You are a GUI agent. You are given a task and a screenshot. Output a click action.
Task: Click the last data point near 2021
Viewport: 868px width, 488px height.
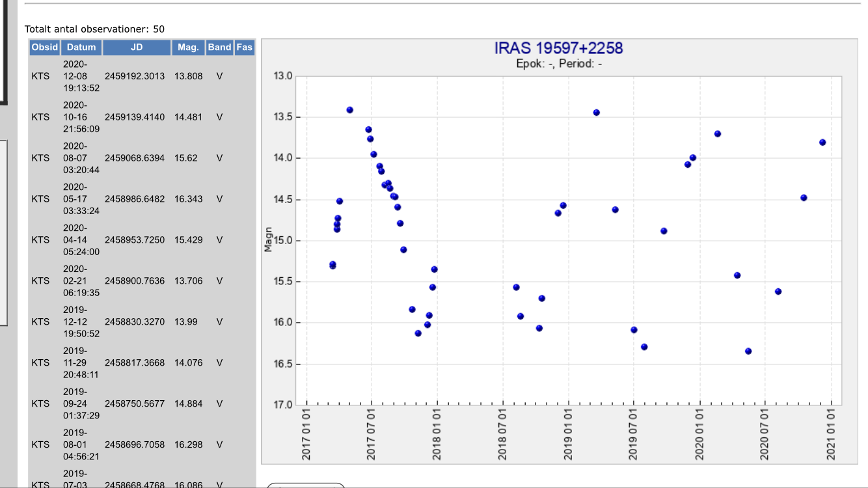[822, 142]
